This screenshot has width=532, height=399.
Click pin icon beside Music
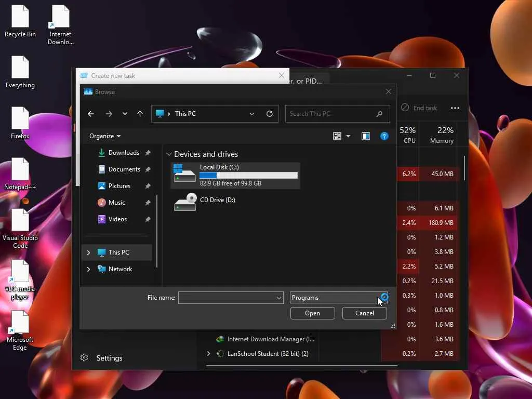pyautogui.click(x=148, y=203)
